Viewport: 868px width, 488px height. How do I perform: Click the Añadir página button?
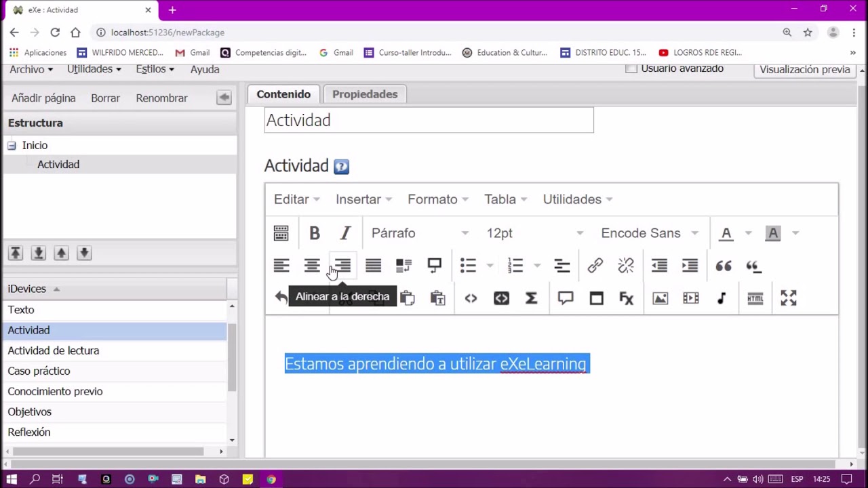coord(43,98)
